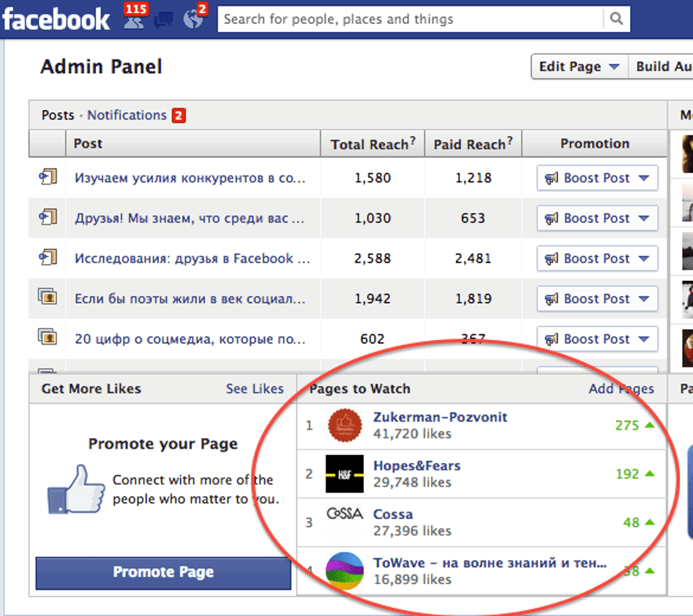
Task: Click the thumbs-up Promote your Page icon
Action: pos(76,489)
